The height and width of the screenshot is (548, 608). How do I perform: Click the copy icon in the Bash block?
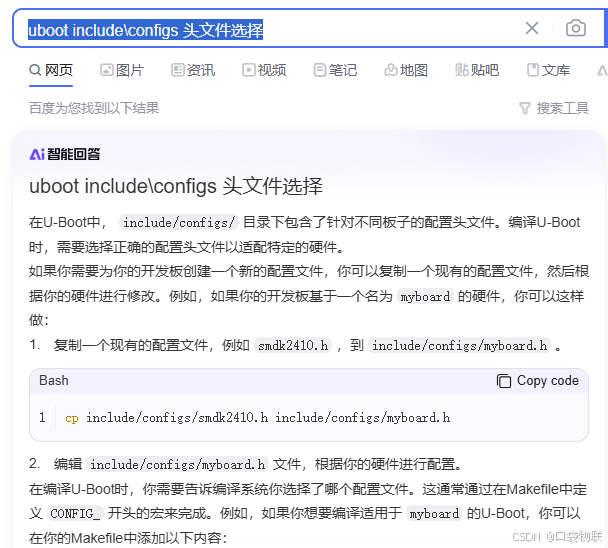[x=504, y=381]
